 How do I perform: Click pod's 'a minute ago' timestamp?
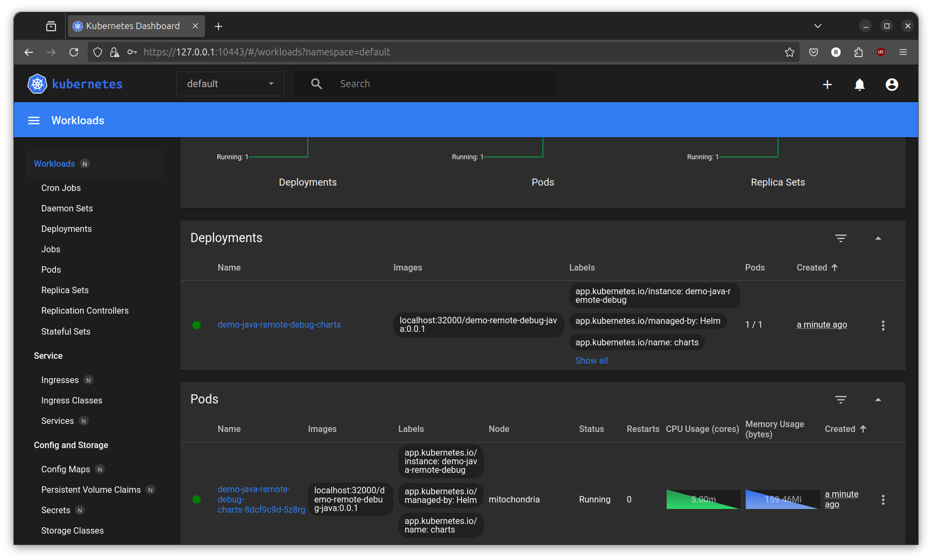pyautogui.click(x=841, y=499)
